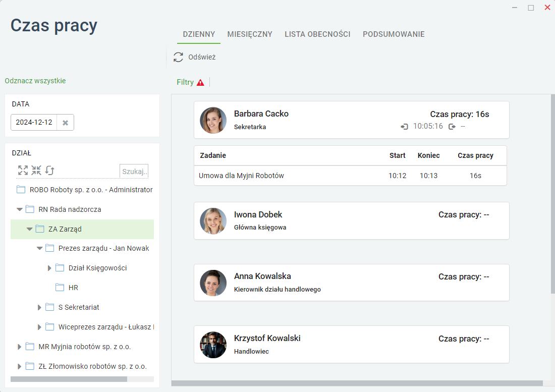The height and width of the screenshot is (392, 555).
Task: Click the date field 2024-12-12
Action: click(x=34, y=123)
